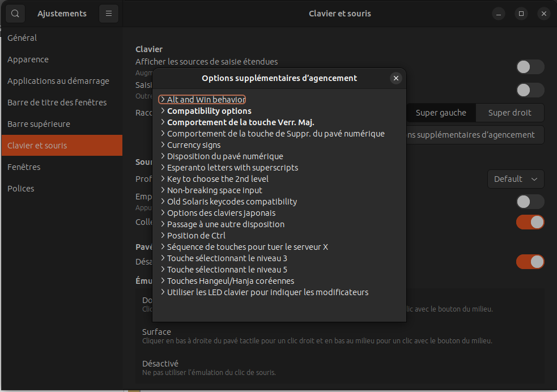Choose the Super gauche button
Screen dimensions: 557x392
tap(440, 113)
